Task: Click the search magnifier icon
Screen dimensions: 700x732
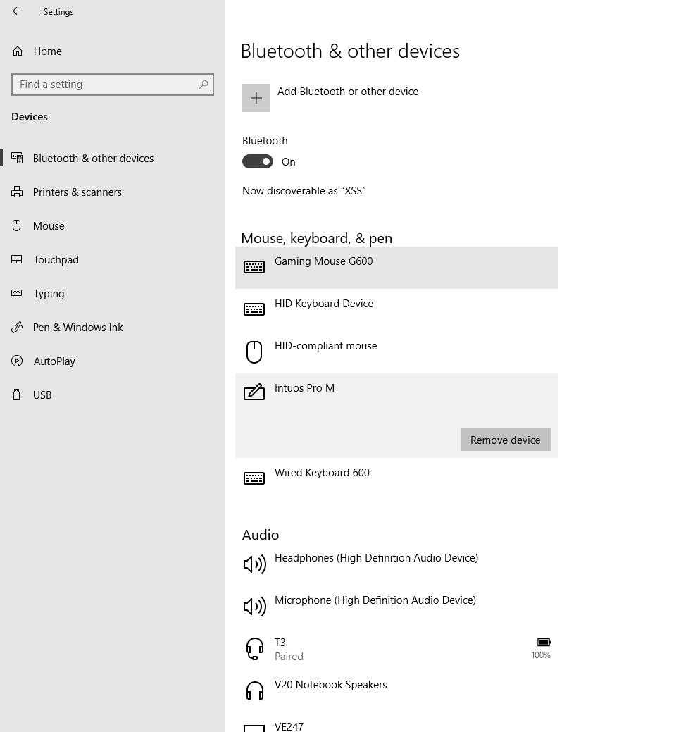Action: (204, 85)
